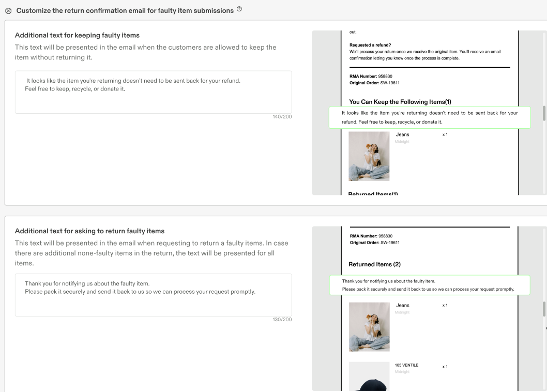Click the 140/200 character counter
547x392 pixels.
coord(282,116)
